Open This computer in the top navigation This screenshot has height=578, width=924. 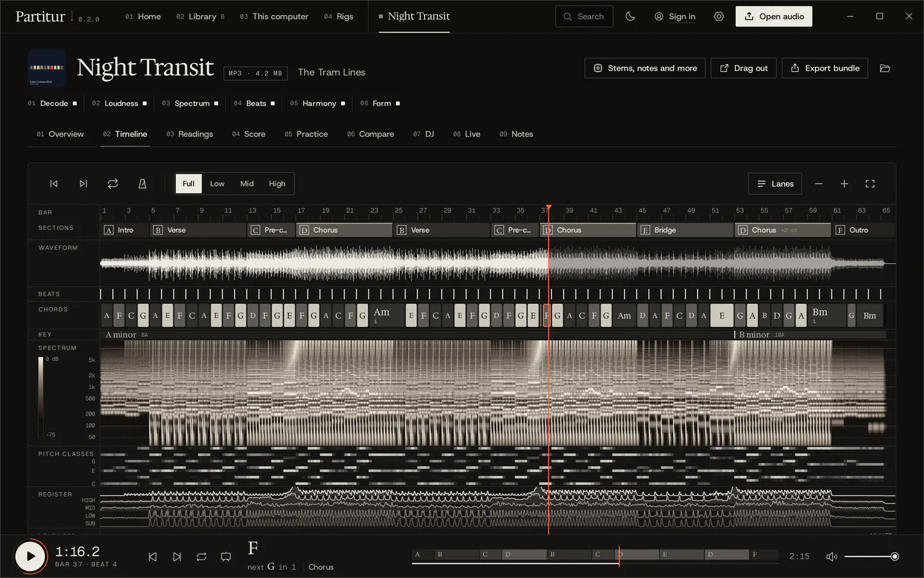tap(274, 17)
